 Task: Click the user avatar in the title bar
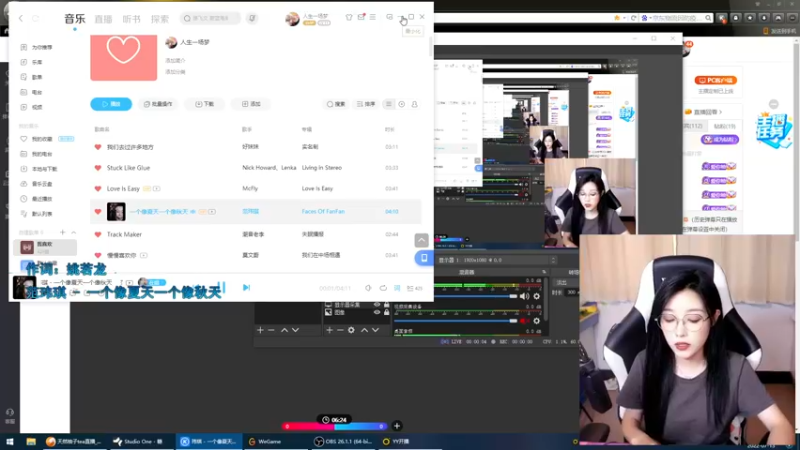point(292,19)
